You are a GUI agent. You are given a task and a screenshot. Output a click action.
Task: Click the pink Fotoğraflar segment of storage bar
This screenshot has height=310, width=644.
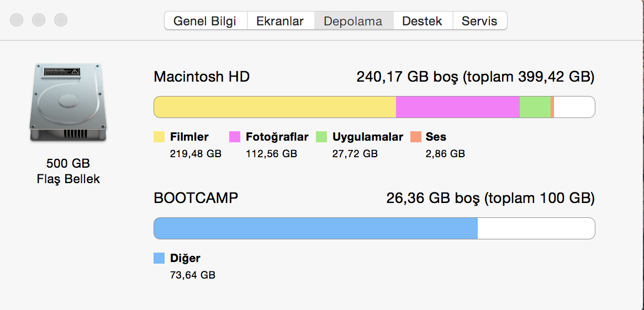458,107
